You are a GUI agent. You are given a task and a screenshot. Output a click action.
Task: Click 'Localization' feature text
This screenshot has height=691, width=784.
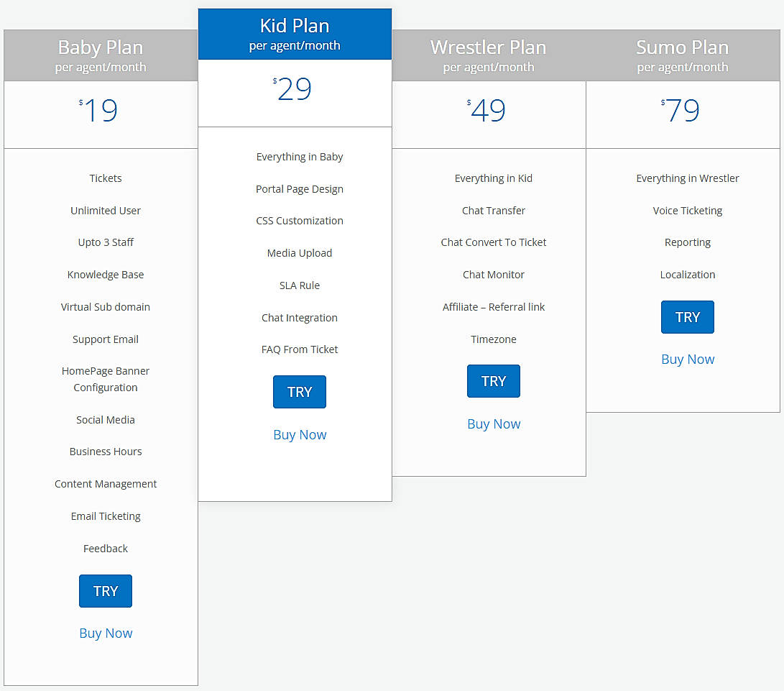688,275
